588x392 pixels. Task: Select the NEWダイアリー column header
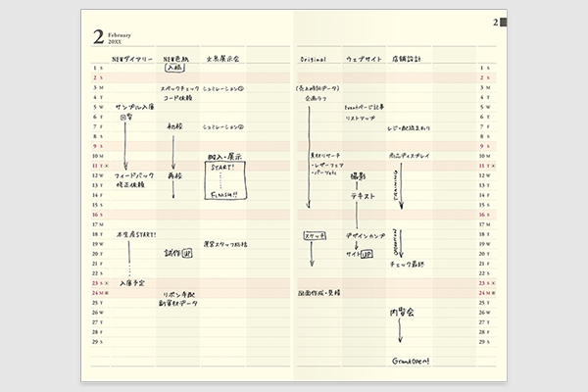coord(131,58)
